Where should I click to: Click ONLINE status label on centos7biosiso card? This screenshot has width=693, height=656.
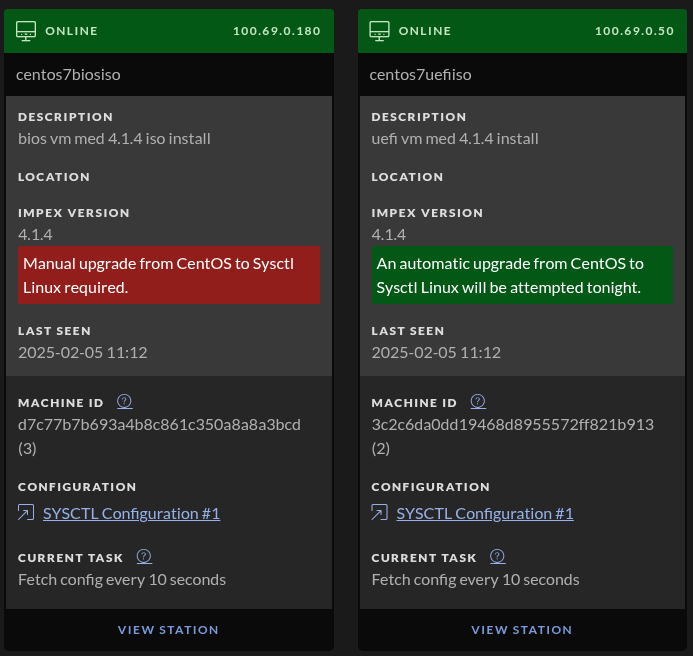tap(71, 31)
